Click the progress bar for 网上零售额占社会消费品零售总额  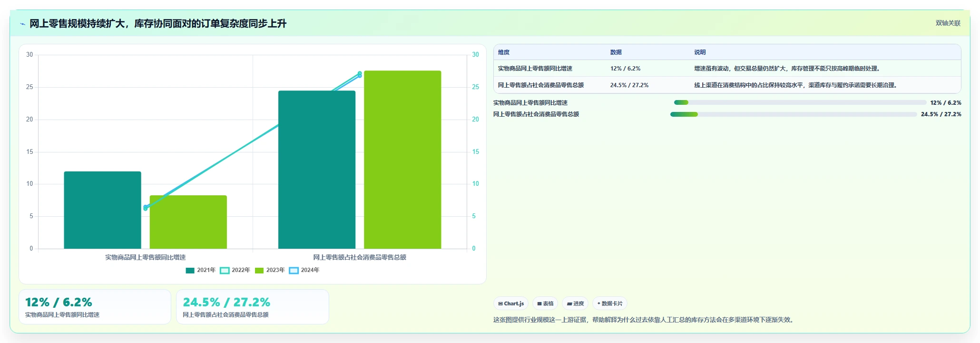(794, 114)
